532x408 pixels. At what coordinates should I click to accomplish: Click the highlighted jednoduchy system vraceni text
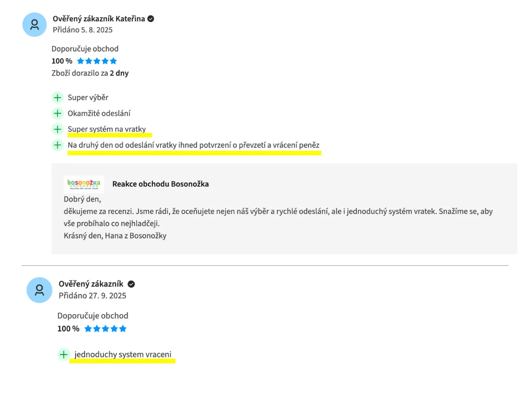click(123, 354)
